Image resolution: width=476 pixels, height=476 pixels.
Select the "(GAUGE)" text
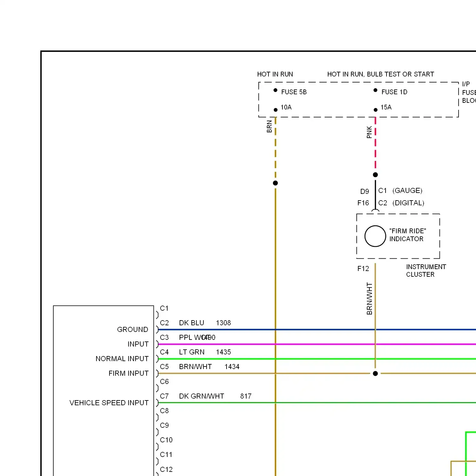tap(407, 190)
